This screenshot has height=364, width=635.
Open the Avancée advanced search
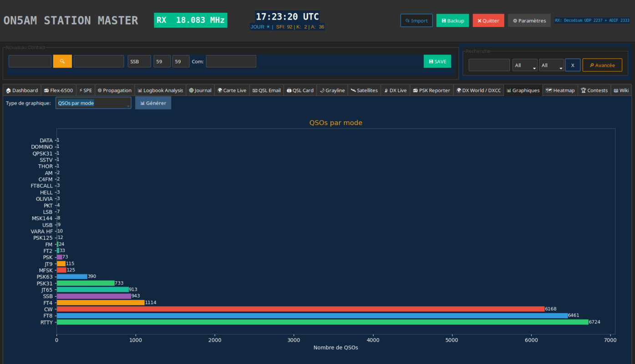point(602,65)
